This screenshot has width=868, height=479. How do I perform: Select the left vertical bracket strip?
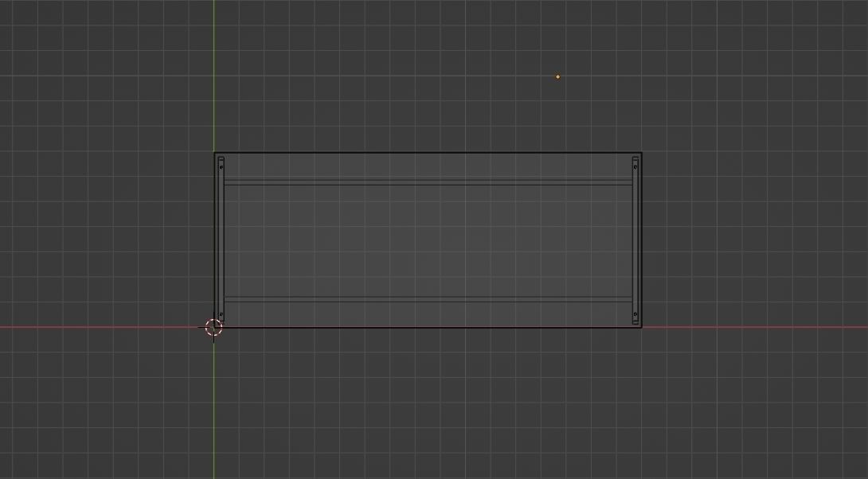[x=221, y=240]
